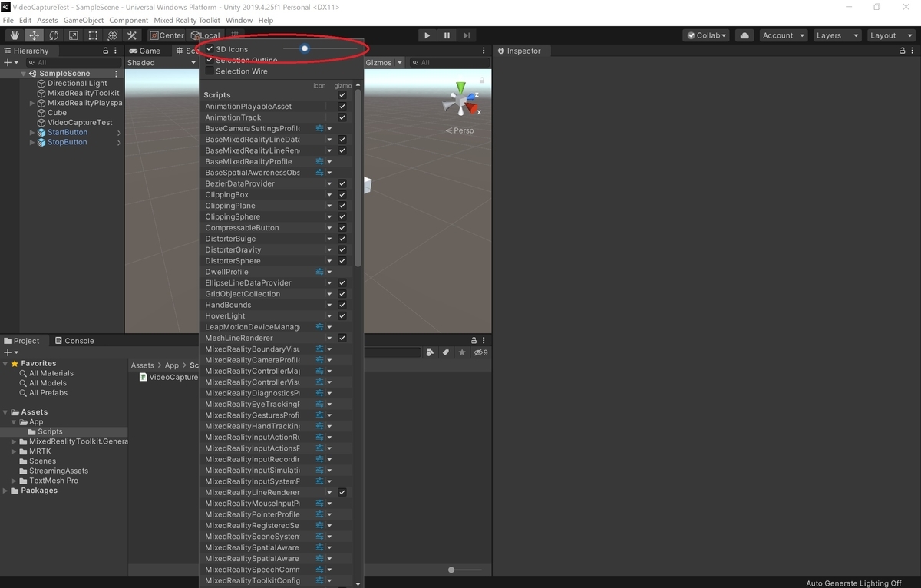Open the Mixed Reality Toolkit menu
Viewport: 921px width, 588px height.
tap(187, 20)
